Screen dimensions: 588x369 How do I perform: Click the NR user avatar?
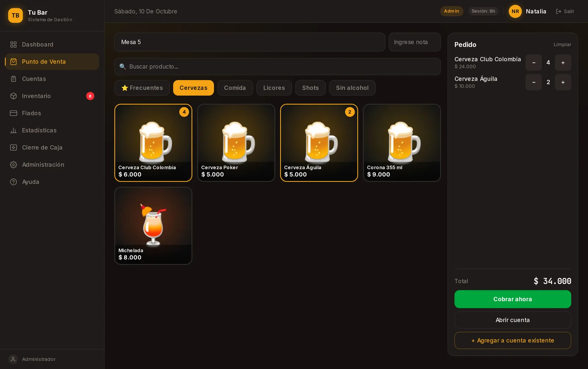pyautogui.click(x=515, y=11)
